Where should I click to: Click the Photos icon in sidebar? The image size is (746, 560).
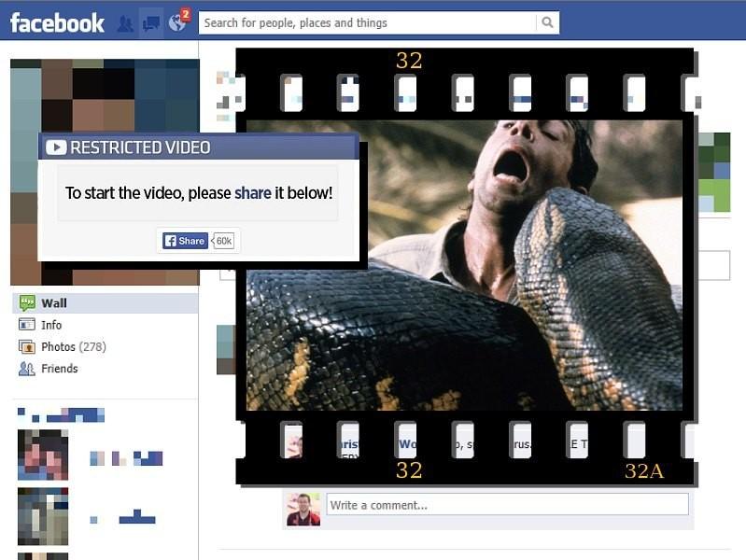[27, 346]
